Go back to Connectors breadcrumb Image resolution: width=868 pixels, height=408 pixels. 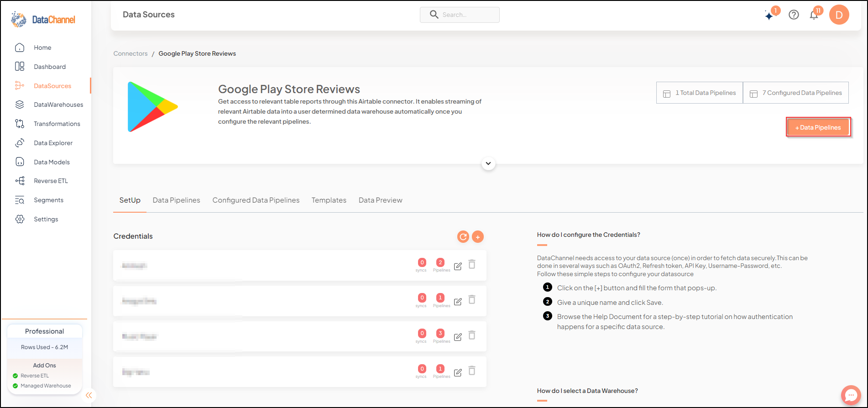(131, 53)
